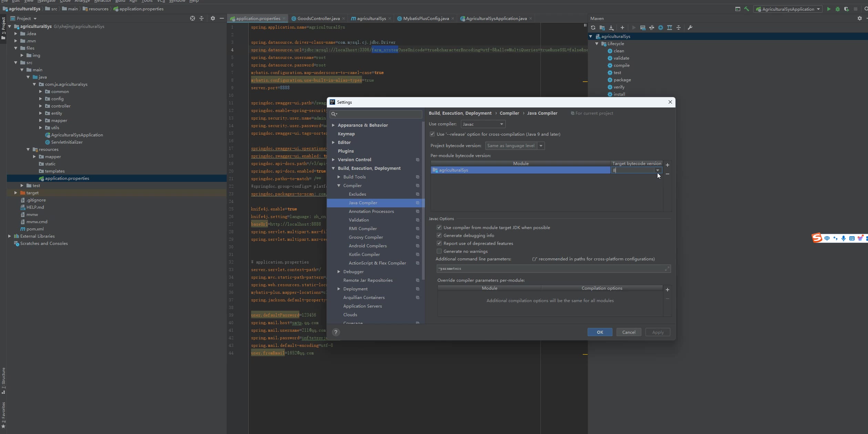Toggle Generate debugging info checkbox
Viewport: 868px width, 434px height.
(439, 235)
